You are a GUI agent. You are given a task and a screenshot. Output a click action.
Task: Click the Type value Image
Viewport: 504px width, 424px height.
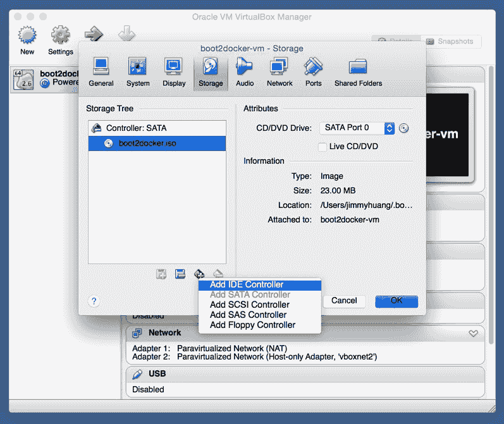332,176
